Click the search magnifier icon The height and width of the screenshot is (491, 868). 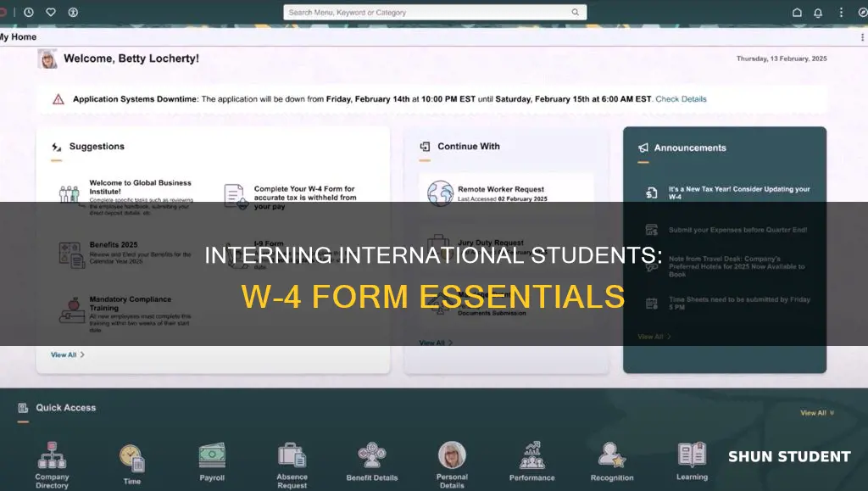[576, 12]
